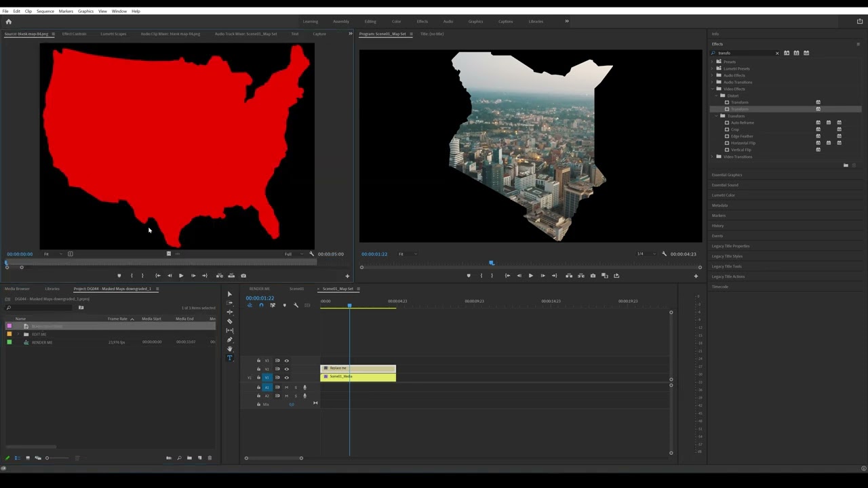Play the Source Monitor clip

[x=181, y=276]
